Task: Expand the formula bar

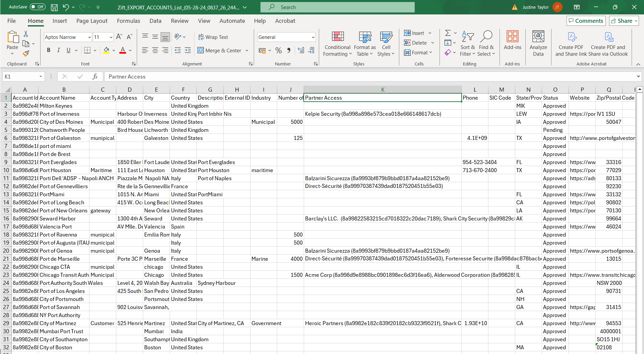Action: [x=638, y=77]
